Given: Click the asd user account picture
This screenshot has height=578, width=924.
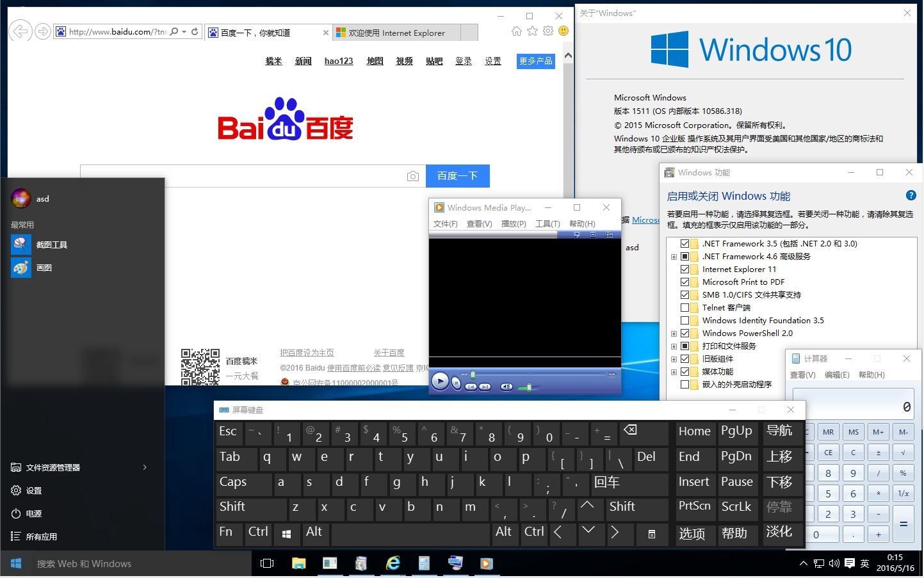Looking at the screenshot, I should 21,198.
